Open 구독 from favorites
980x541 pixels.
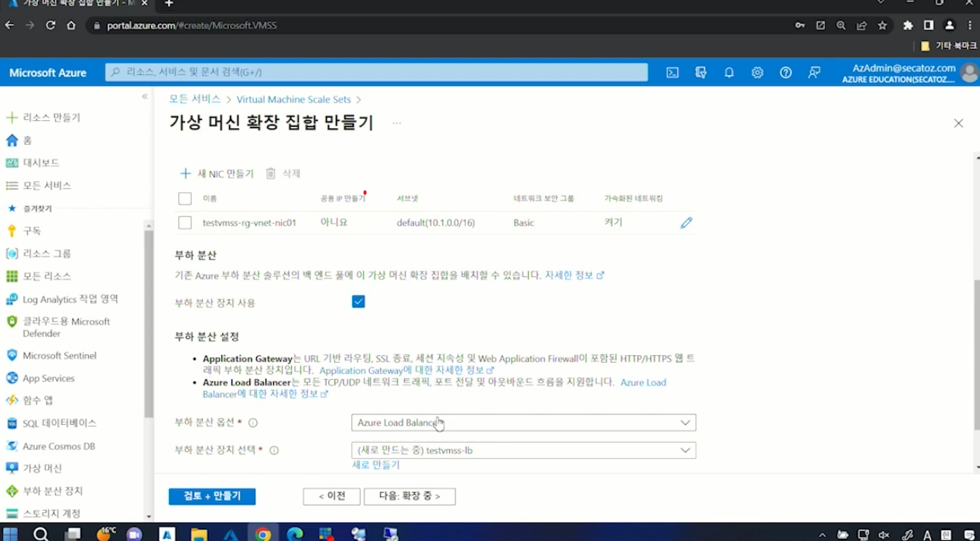click(23, 231)
